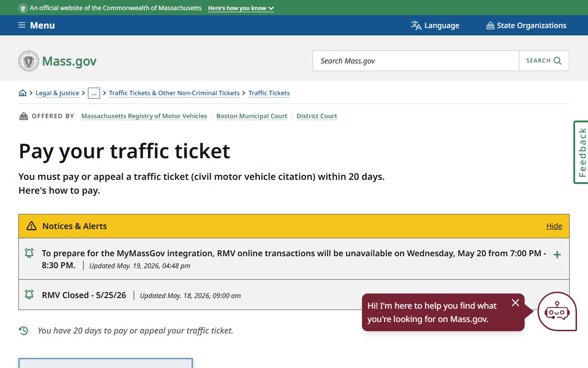Click the small state seal in official banner
The image size is (588, 368).
(x=23, y=8)
